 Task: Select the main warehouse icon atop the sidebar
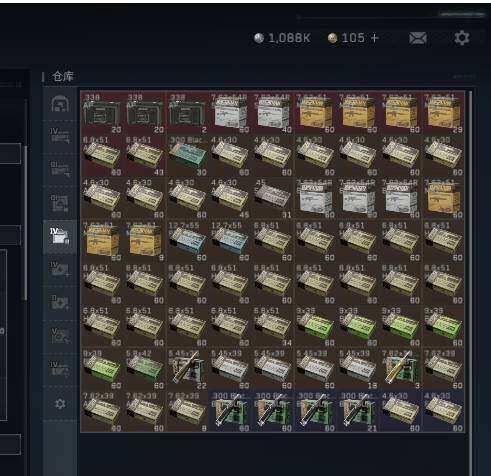60,104
